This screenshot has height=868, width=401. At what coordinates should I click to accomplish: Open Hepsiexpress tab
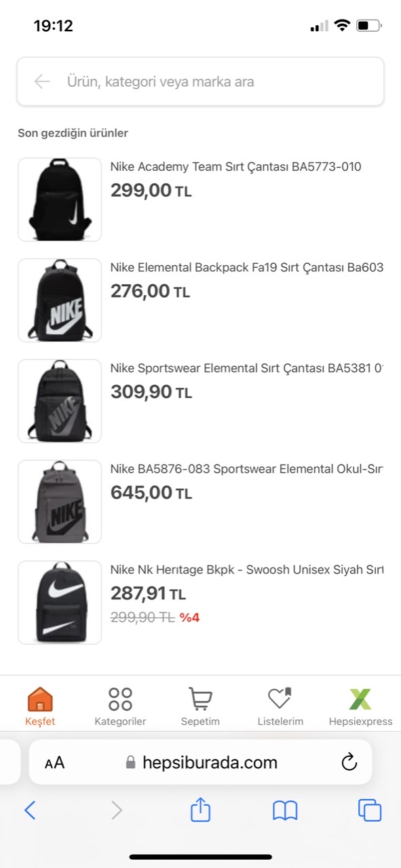[360, 706]
